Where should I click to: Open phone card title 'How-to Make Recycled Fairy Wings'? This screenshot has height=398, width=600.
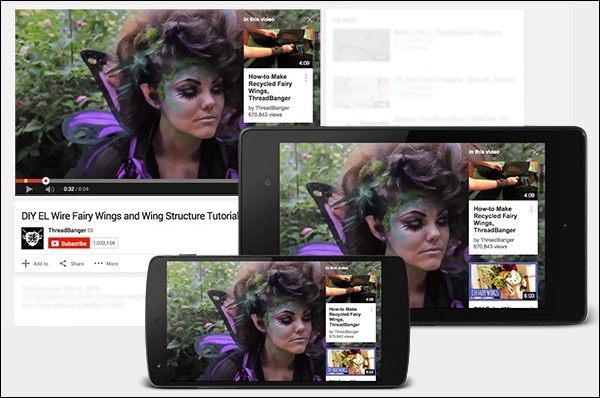tap(345, 316)
